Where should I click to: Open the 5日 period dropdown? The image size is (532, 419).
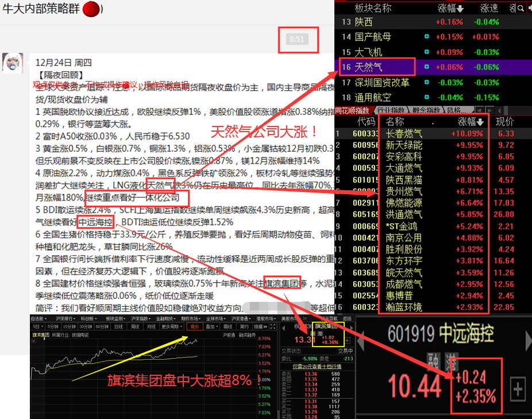point(37,326)
